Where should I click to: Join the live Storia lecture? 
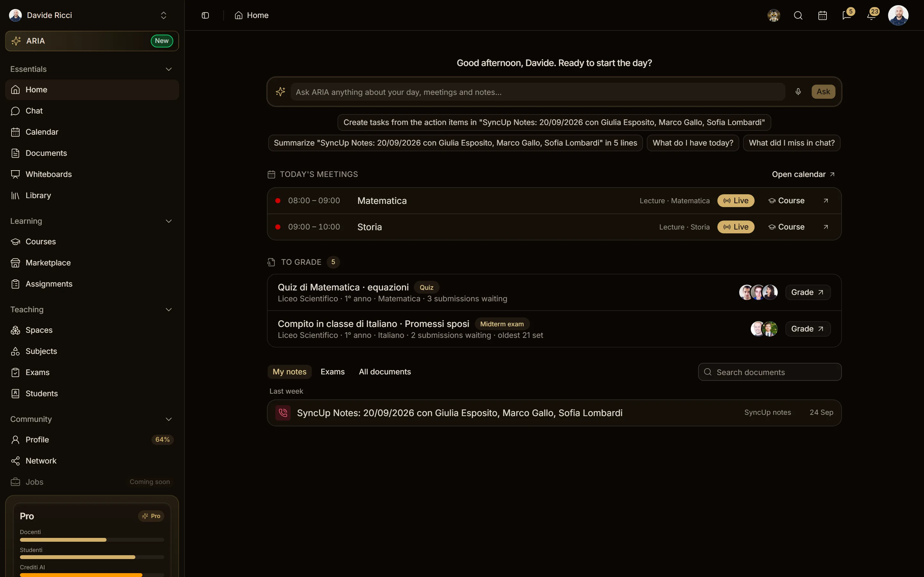(x=736, y=227)
